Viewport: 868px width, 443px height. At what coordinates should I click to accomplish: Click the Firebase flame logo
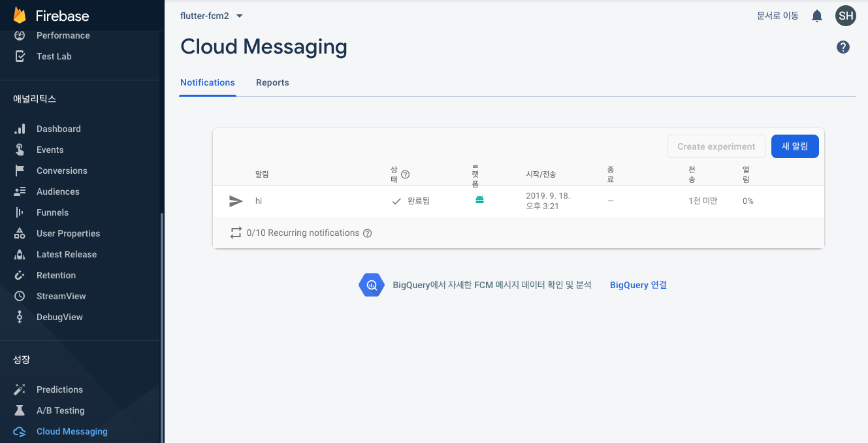coord(20,16)
